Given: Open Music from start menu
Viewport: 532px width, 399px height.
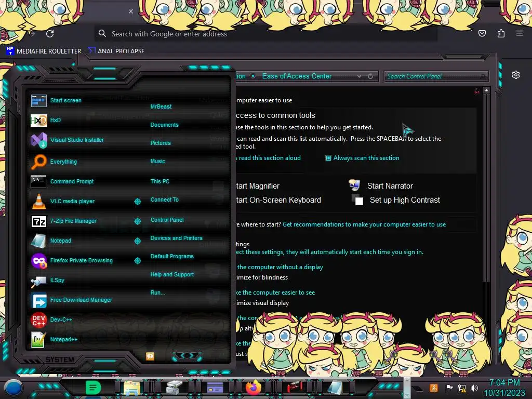Looking at the screenshot, I should (x=158, y=162).
